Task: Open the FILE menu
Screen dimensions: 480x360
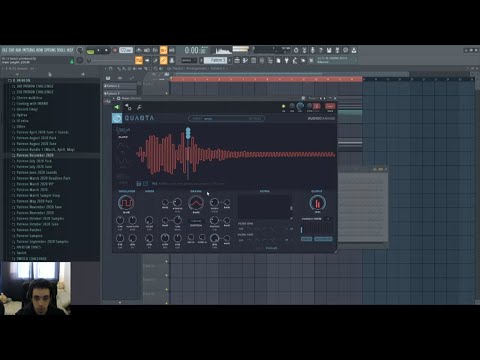Action: 4,50
